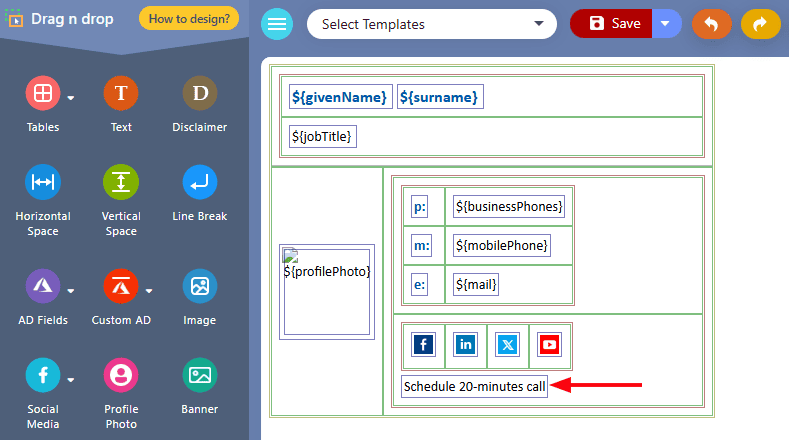Screen dimensions: 789x440
Task: Select the Disclaimer tool icon
Action: pyautogui.click(x=200, y=93)
